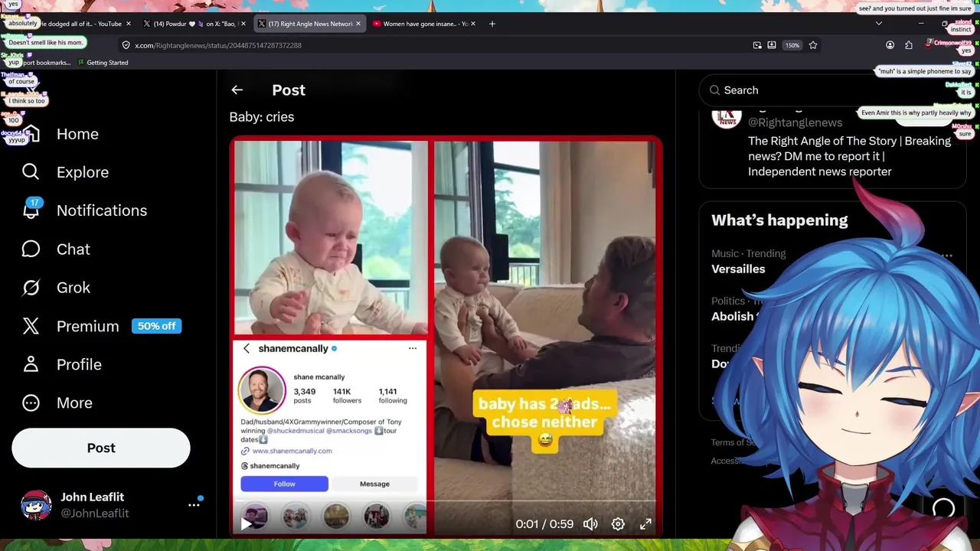This screenshot has height=551, width=980.
Task: Close the Women have gone insane tab
Action: [x=472, y=24]
